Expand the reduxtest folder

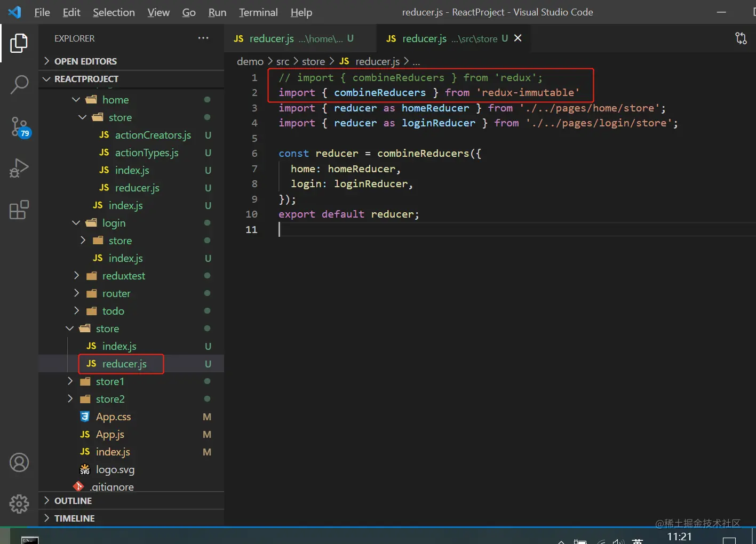point(123,276)
